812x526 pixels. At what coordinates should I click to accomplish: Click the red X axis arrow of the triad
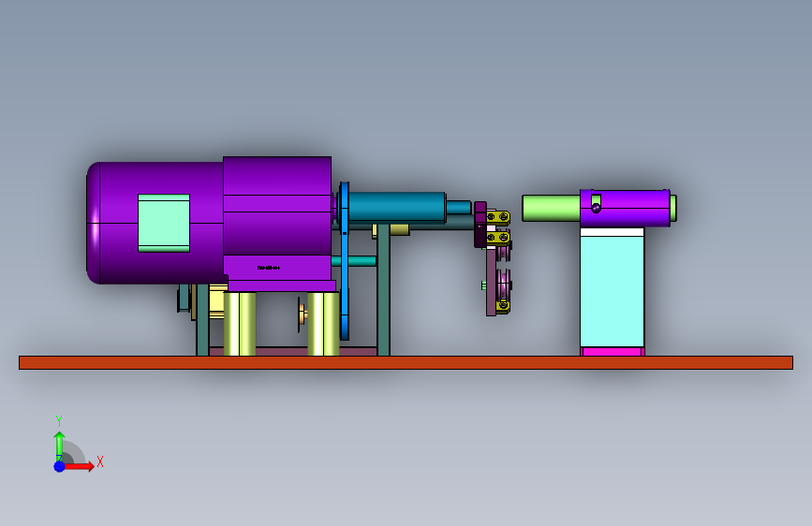pyautogui.click(x=81, y=466)
